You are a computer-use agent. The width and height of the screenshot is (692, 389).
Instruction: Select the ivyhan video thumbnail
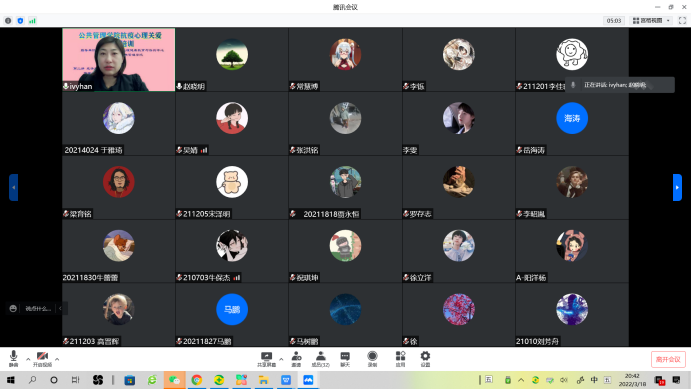(119, 60)
